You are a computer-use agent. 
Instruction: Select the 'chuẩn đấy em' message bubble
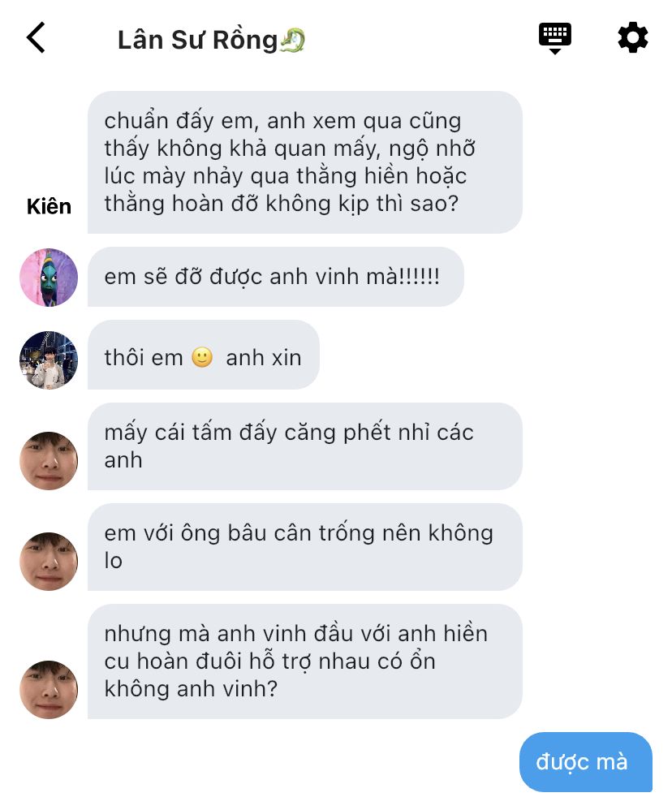(x=305, y=162)
